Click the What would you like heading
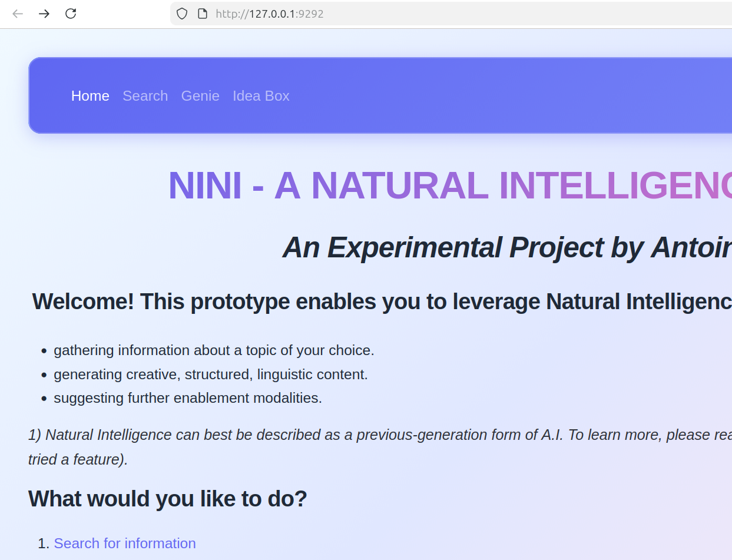The width and height of the screenshot is (732, 560). pyautogui.click(x=167, y=498)
